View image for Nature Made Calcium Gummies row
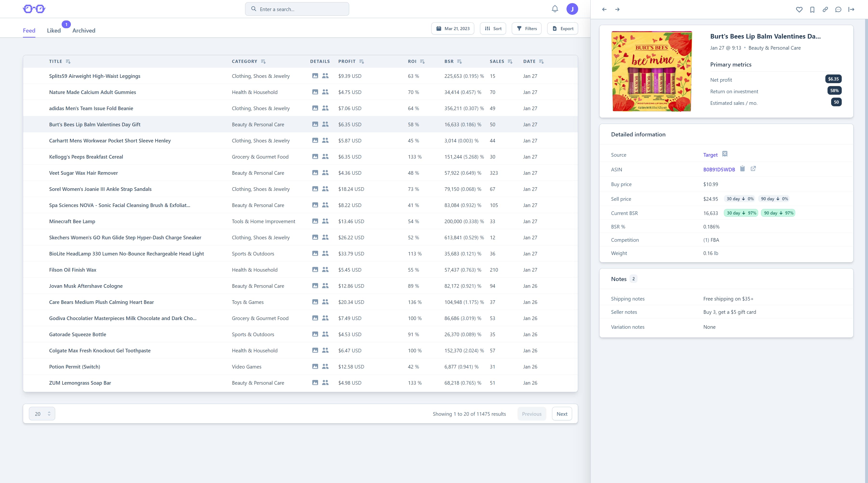This screenshot has width=868, height=483. pos(315,92)
